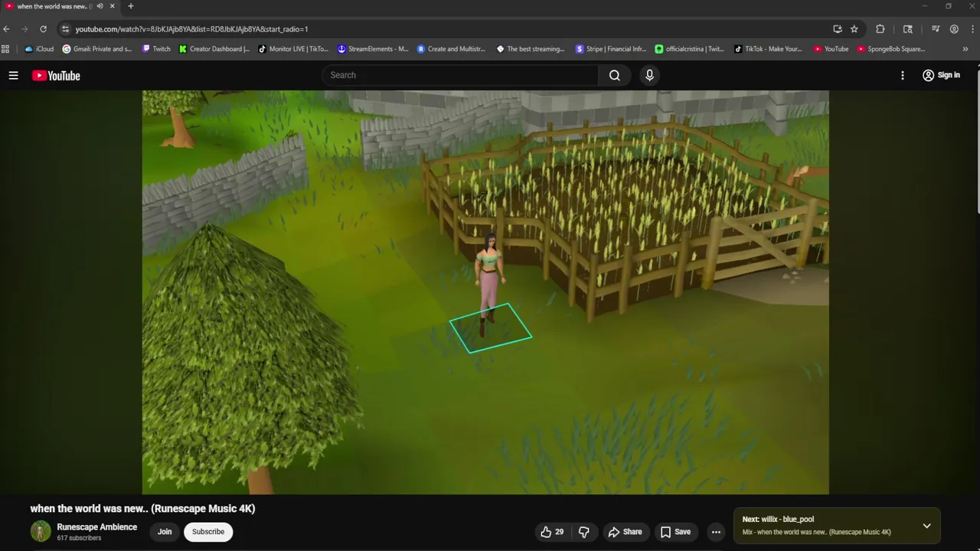The height and width of the screenshot is (551, 980).
Task: Open iCloud bookmark
Action: [40, 49]
